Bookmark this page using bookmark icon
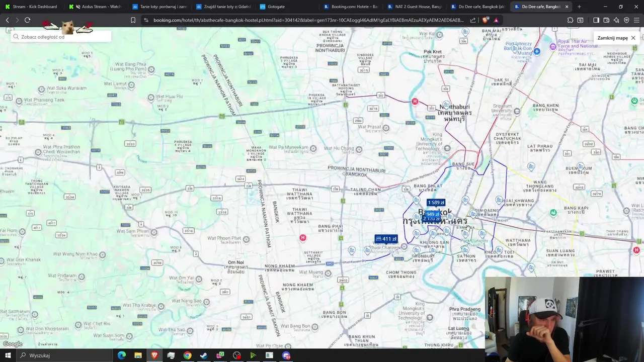Image resolution: width=644 pixels, height=362 pixels. pyautogui.click(x=133, y=20)
